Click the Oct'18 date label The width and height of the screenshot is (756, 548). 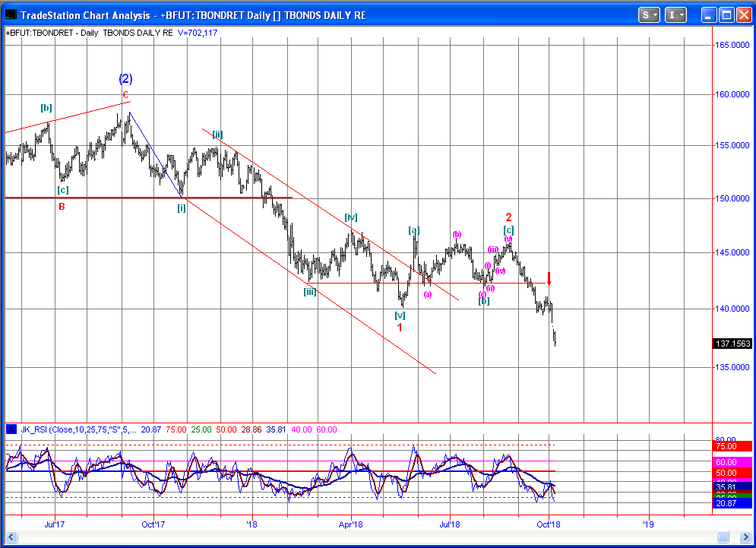549,524
